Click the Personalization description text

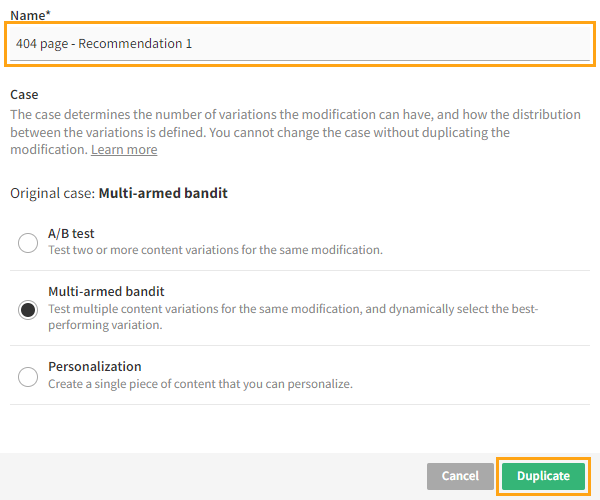tap(200, 384)
